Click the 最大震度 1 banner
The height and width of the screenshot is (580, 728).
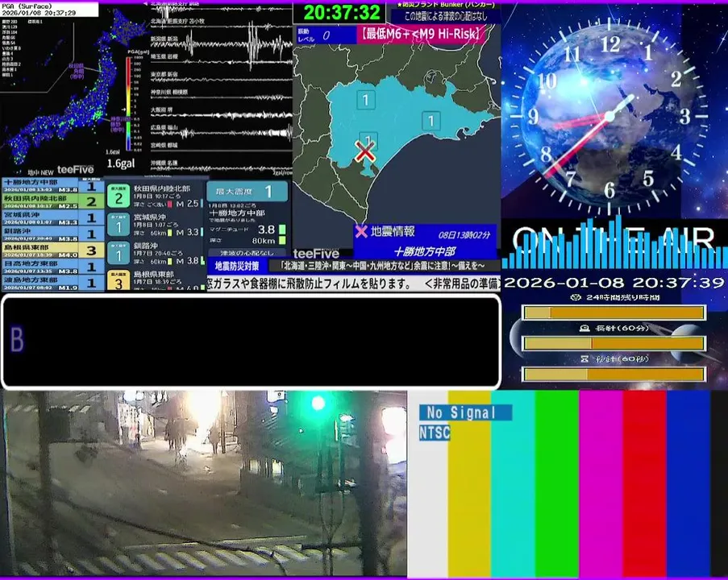(x=247, y=191)
